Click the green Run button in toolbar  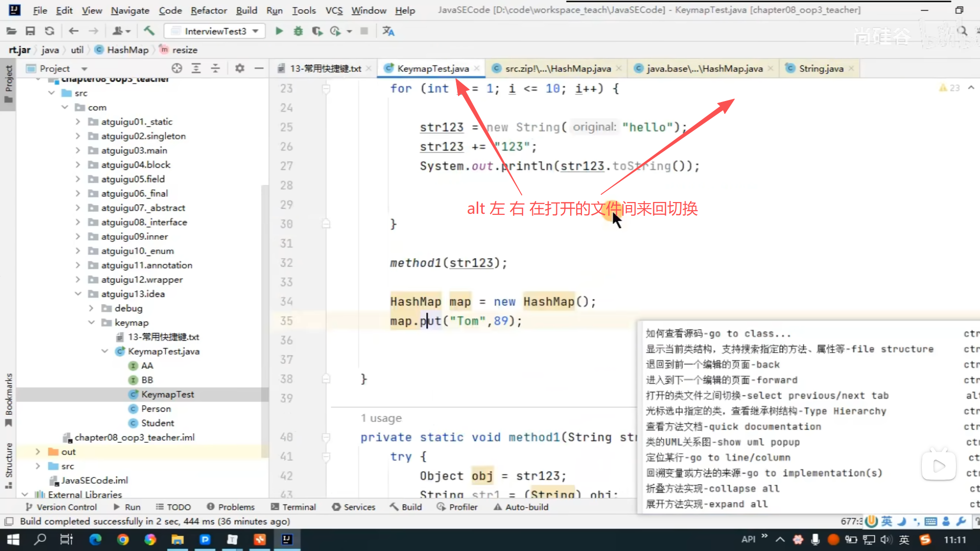(279, 31)
